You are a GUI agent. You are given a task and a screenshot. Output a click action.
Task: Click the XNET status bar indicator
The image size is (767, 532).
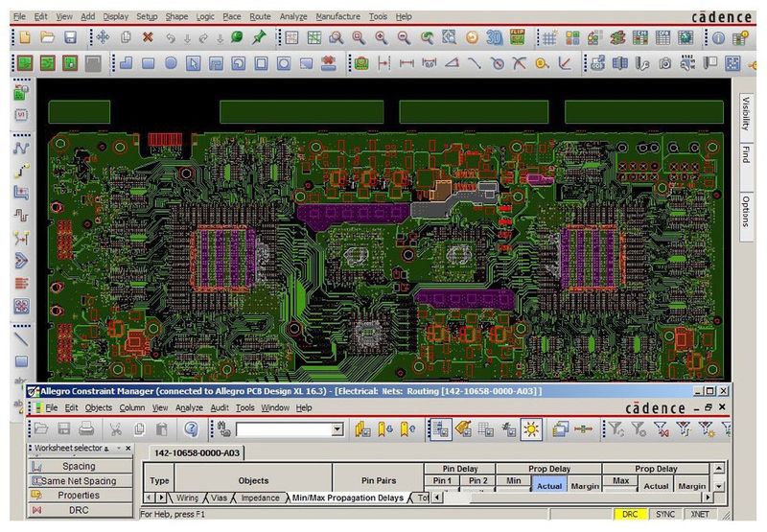pyautogui.click(x=700, y=514)
